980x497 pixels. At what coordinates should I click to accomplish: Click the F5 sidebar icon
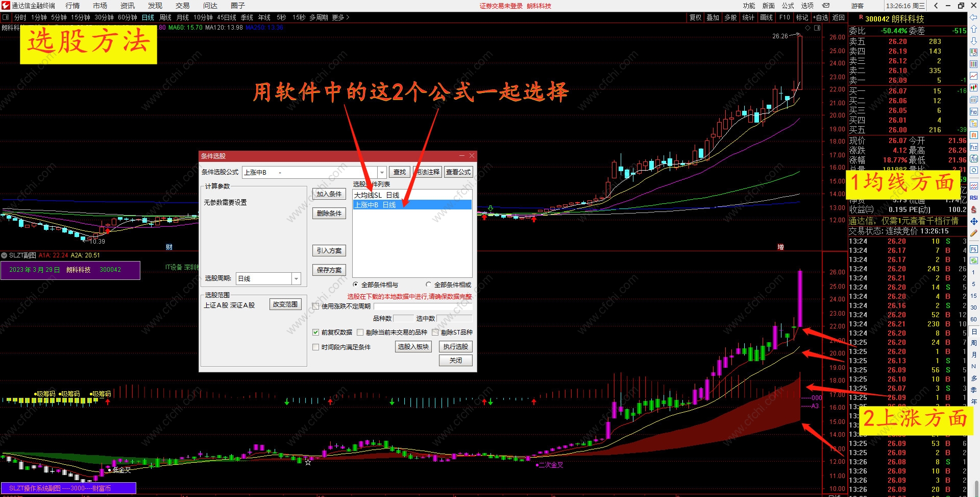(x=974, y=249)
